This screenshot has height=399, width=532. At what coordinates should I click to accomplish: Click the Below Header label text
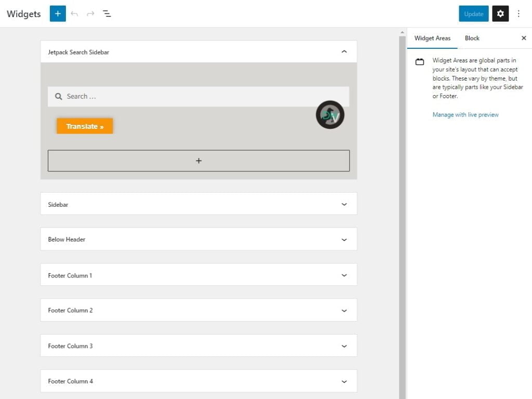tap(66, 239)
